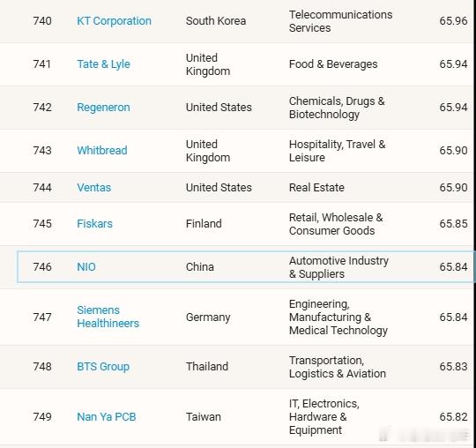Click the rank number 740
476x448 pixels.
click(x=42, y=21)
